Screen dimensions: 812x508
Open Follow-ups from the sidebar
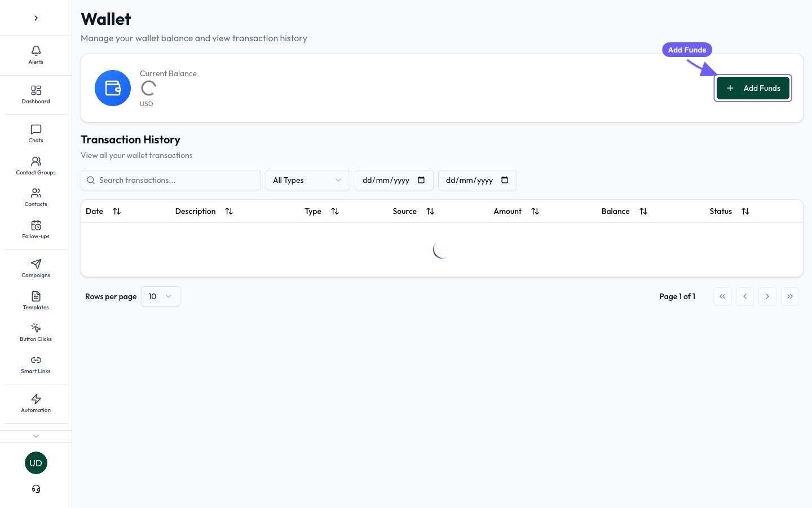tap(36, 230)
